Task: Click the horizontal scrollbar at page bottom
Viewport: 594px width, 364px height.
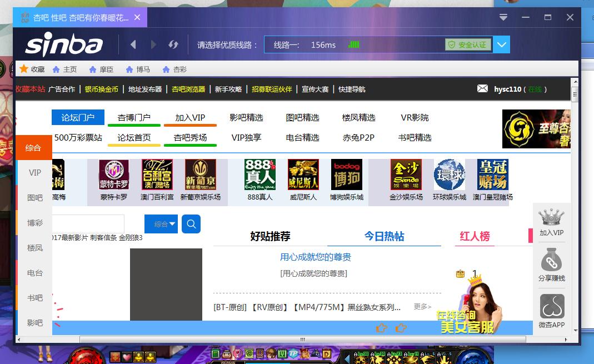Action: coord(303,338)
